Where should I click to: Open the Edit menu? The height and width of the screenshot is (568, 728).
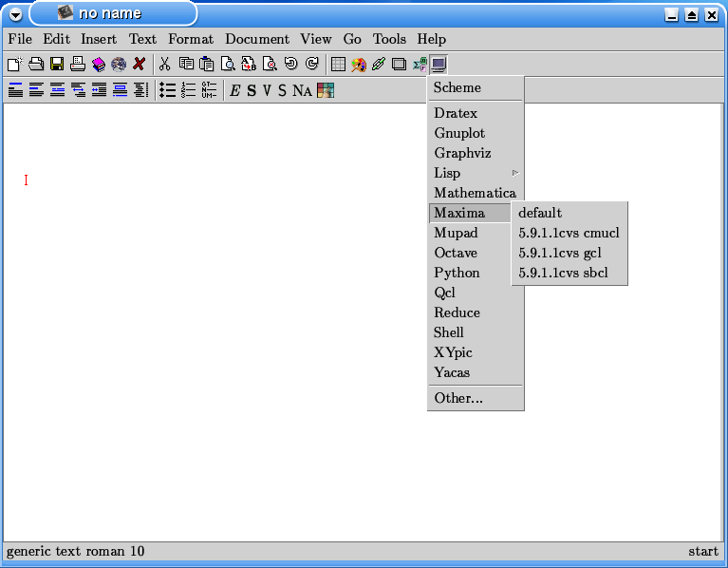(56, 39)
